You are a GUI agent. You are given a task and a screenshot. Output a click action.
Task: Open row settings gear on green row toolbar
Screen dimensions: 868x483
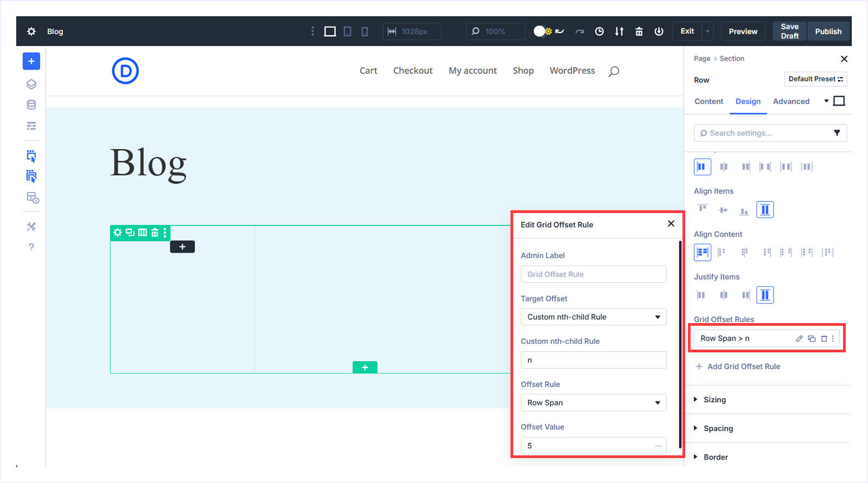pos(118,233)
